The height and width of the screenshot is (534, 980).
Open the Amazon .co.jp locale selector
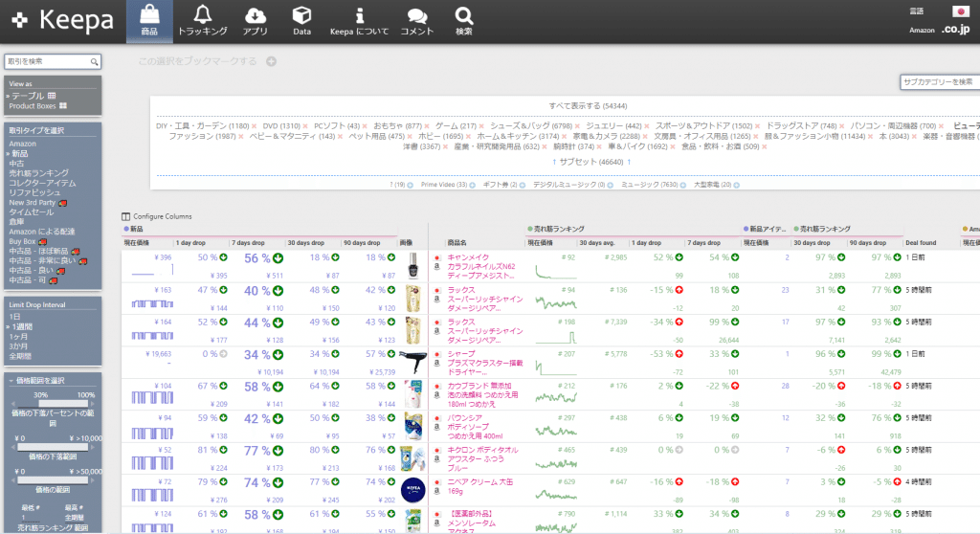(955, 31)
